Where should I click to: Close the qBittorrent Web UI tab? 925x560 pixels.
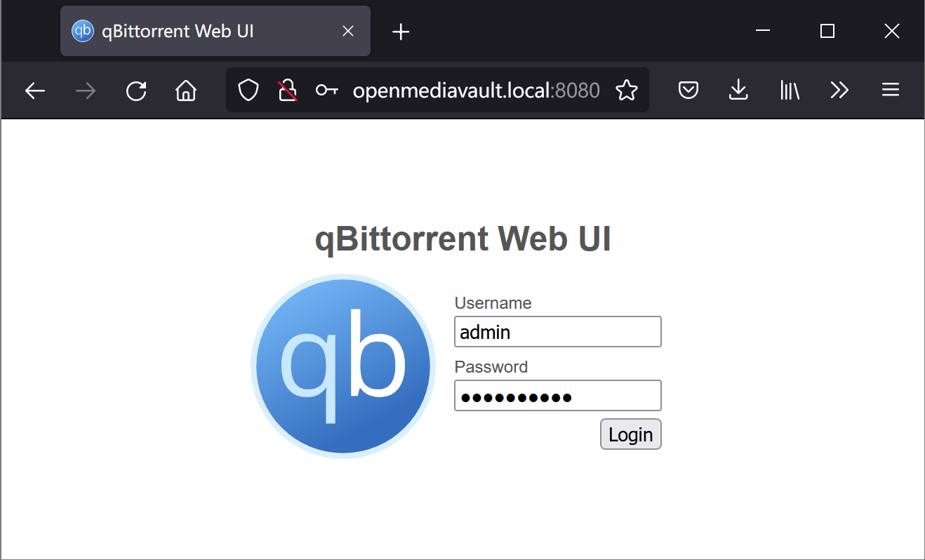click(347, 32)
